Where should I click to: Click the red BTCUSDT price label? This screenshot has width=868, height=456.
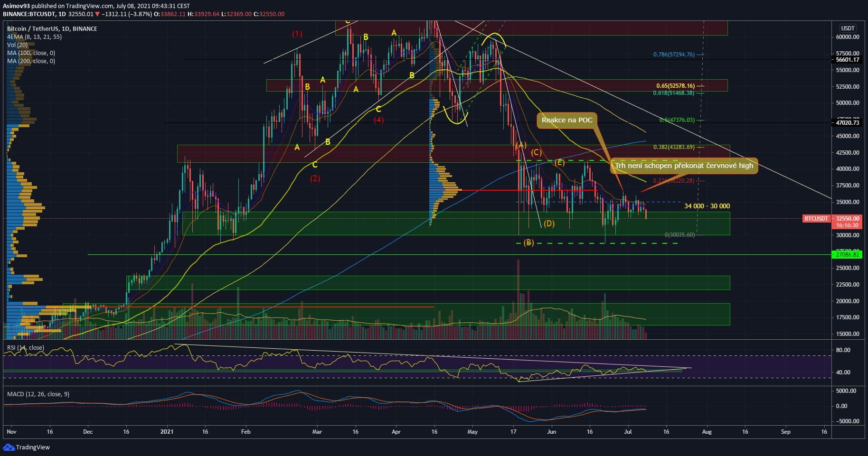tap(816, 219)
